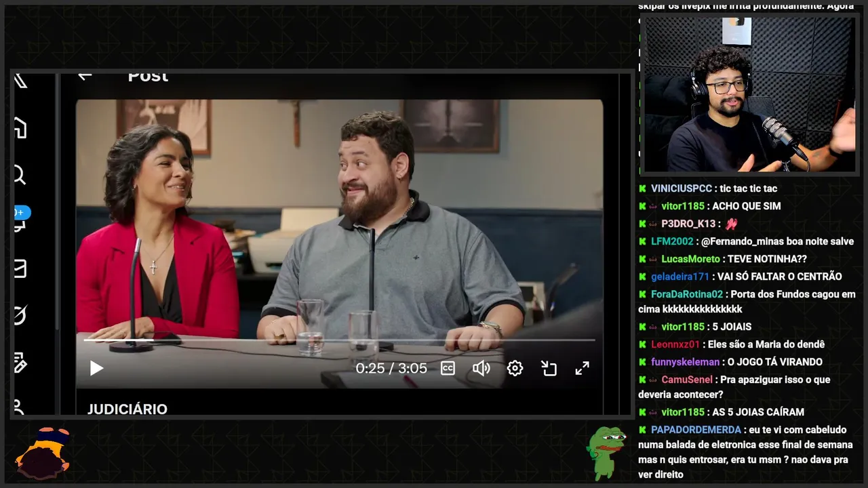Open Search in the X sidebar
The height and width of the screenshot is (488, 868).
pos(20,176)
